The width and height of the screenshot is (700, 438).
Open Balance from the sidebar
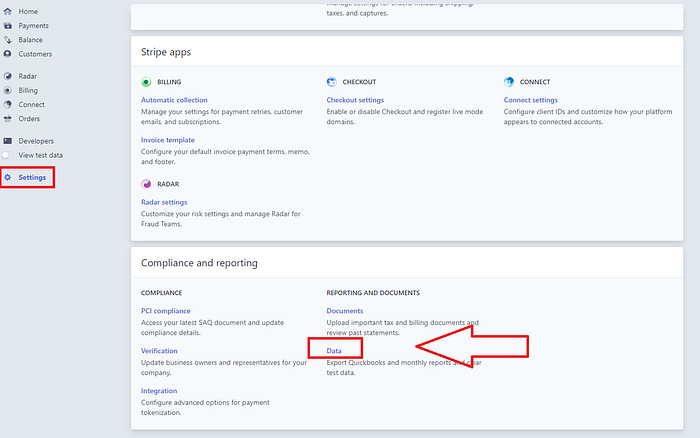click(x=30, y=40)
